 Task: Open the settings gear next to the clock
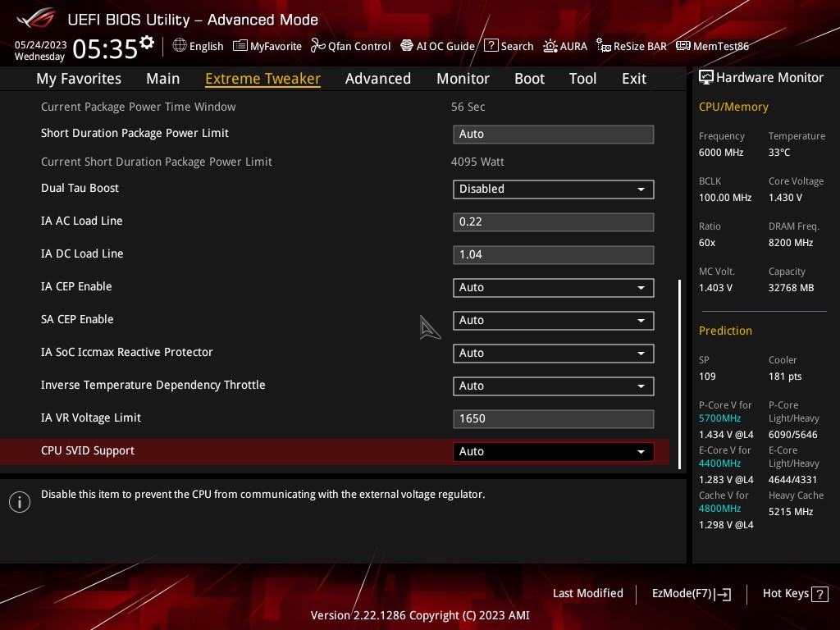click(x=147, y=42)
